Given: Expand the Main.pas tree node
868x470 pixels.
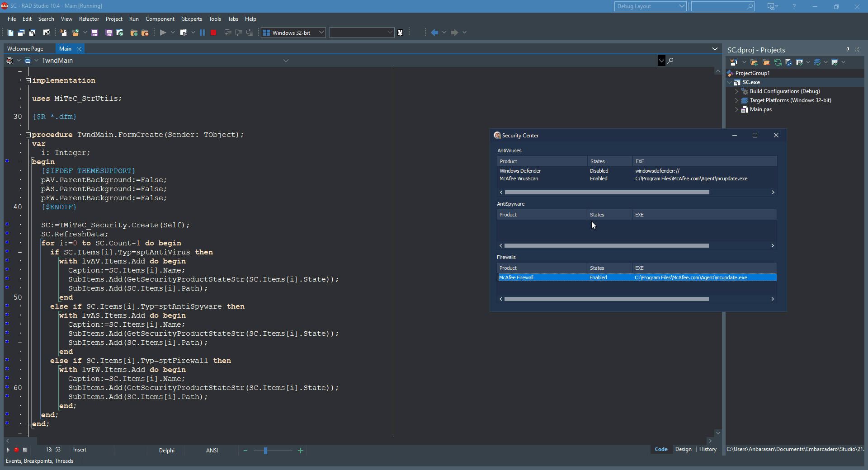Looking at the screenshot, I should coord(736,109).
